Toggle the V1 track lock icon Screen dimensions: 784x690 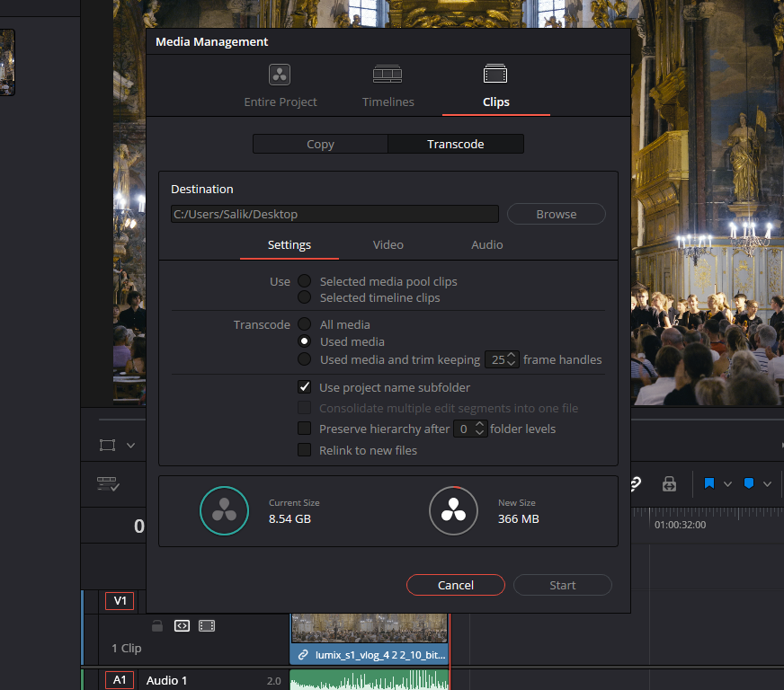coord(157,626)
